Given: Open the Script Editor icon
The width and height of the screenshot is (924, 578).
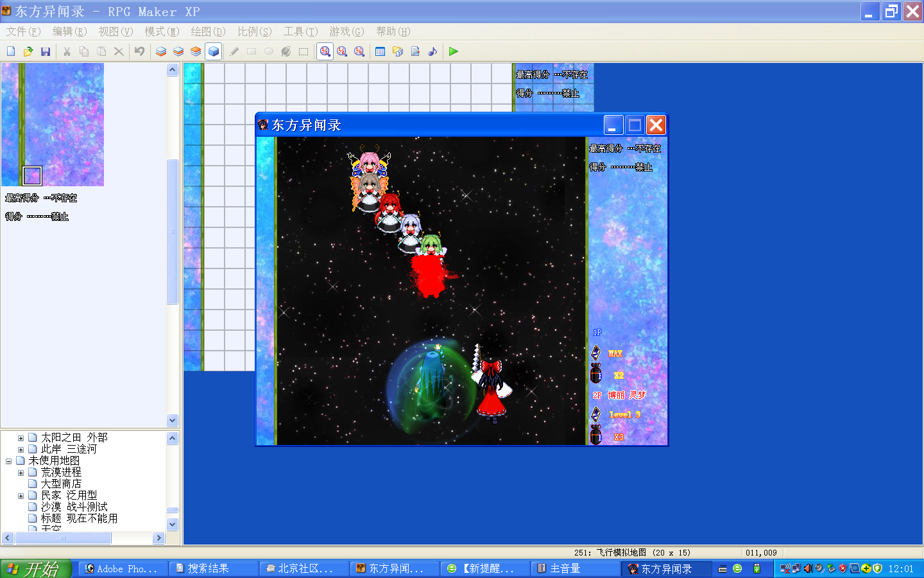Looking at the screenshot, I should (x=415, y=51).
